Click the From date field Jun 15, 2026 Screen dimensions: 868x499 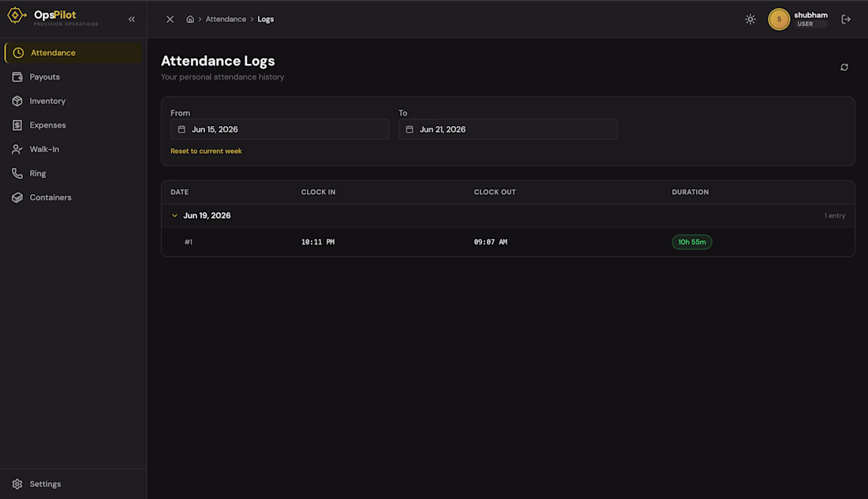click(279, 129)
